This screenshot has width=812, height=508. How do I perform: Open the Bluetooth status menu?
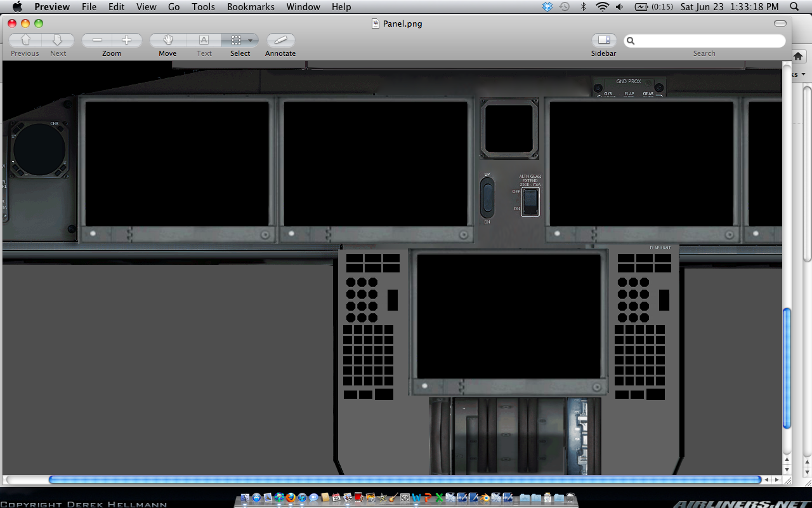point(584,7)
